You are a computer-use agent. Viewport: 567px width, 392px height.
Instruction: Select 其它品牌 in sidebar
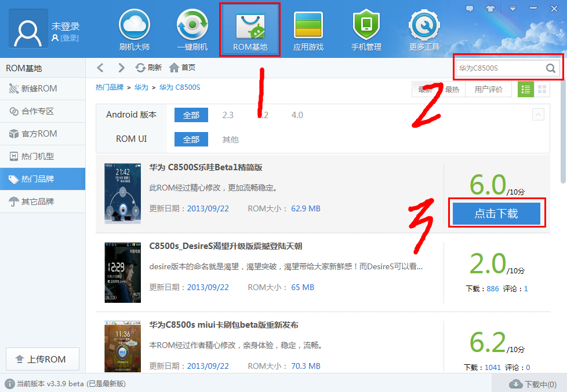tap(43, 202)
